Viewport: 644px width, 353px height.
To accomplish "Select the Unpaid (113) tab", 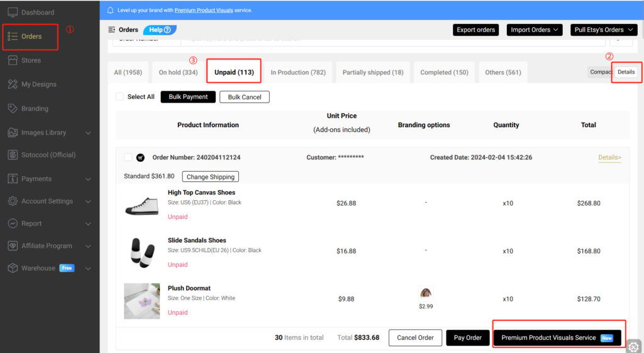I will point(234,72).
